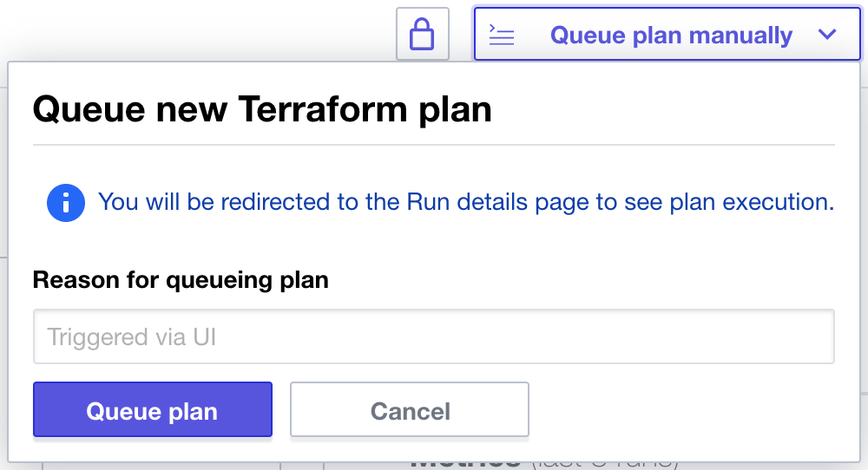Click the redirect notice about Run details page

[466, 202]
